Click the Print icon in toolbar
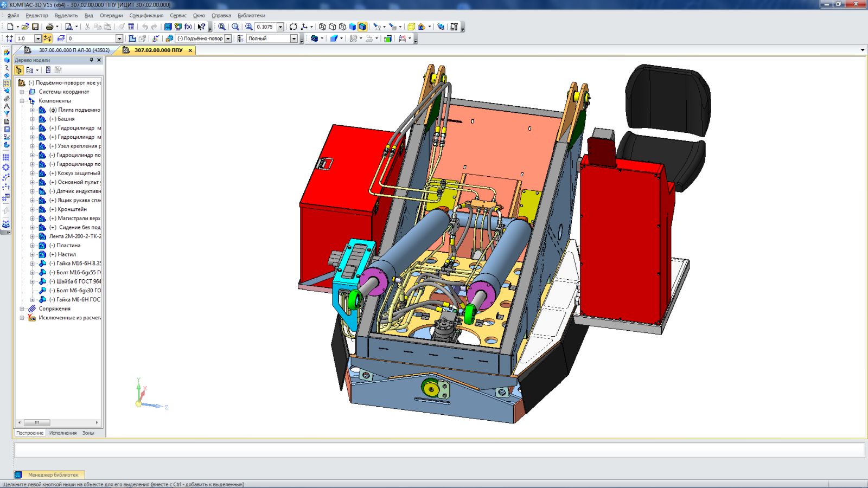The height and width of the screenshot is (488, 868). point(49,27)
